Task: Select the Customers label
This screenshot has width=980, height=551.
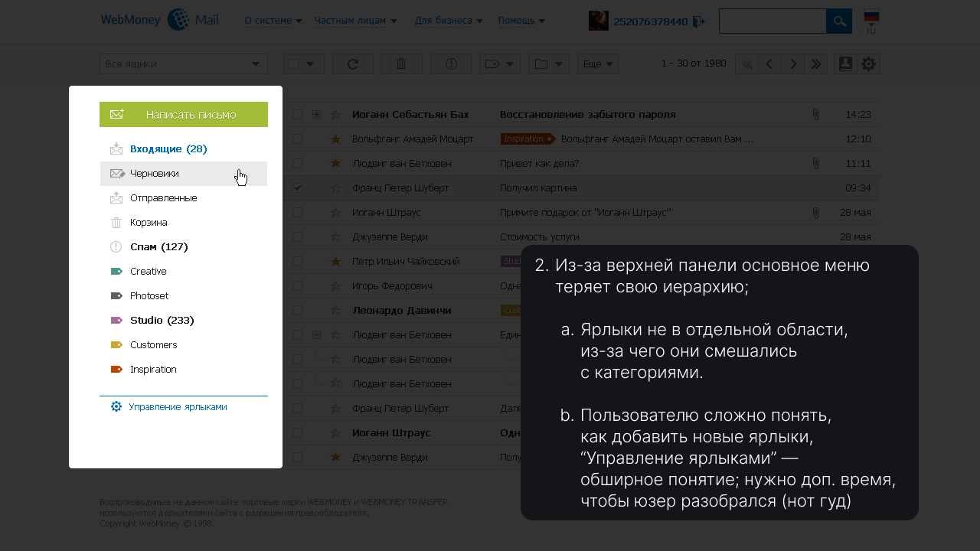Action: pos(184,345)
